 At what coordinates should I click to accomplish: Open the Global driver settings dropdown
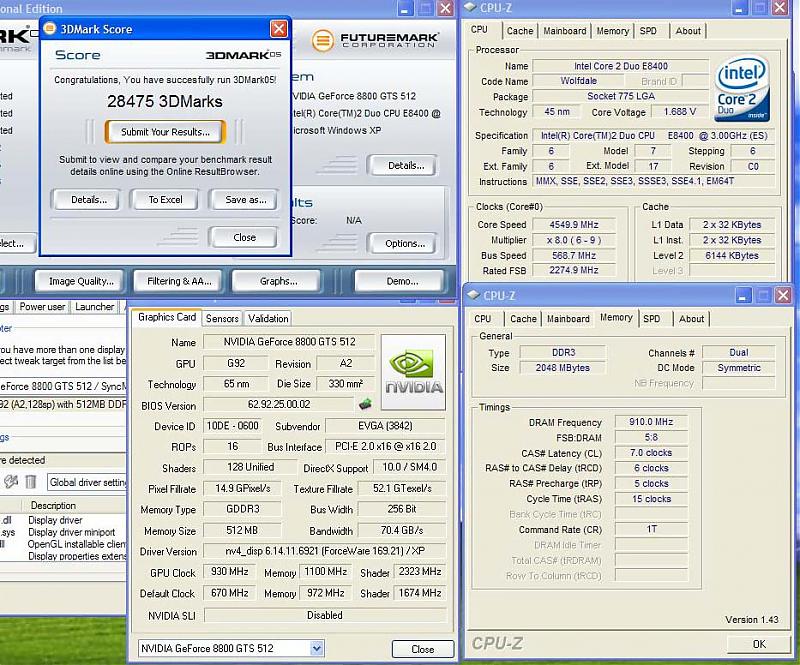tap(87, 482)
